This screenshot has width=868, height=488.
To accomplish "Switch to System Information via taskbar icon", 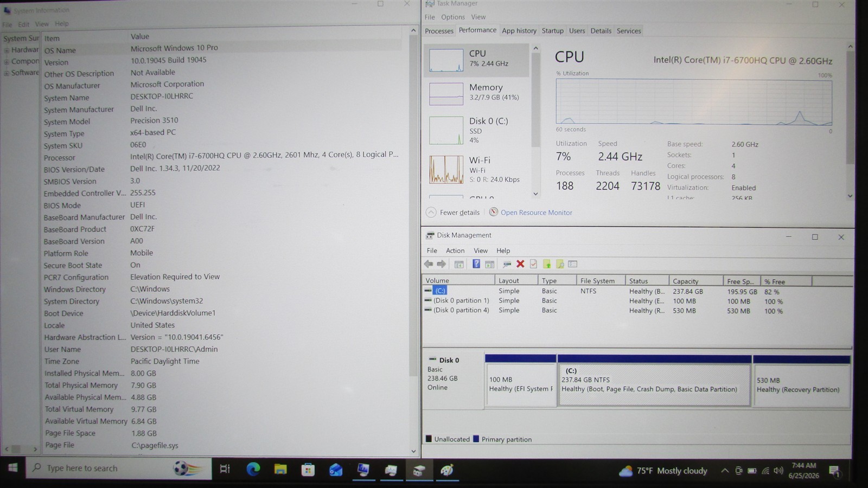I will pos(363,469).
